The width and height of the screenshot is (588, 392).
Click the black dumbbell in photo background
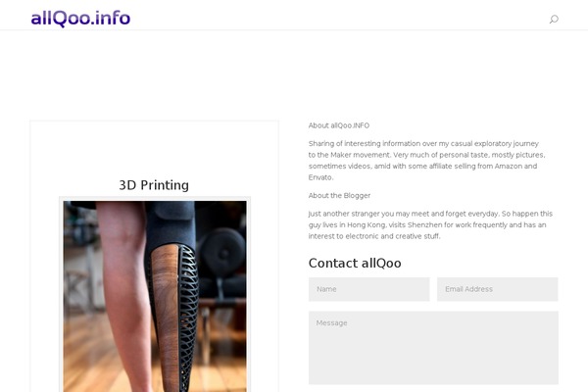click(221, 252)
